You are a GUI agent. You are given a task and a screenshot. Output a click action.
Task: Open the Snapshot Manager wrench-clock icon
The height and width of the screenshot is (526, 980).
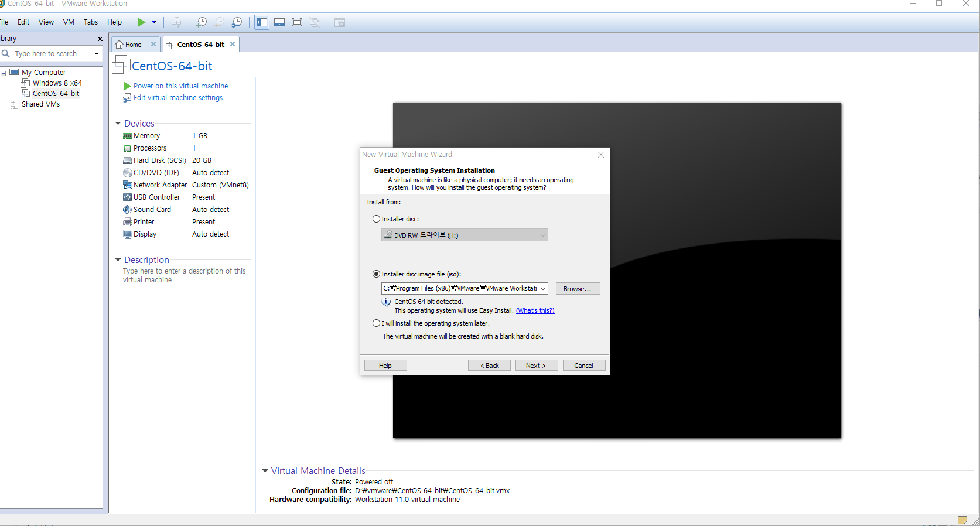click(x=237, y=22)
